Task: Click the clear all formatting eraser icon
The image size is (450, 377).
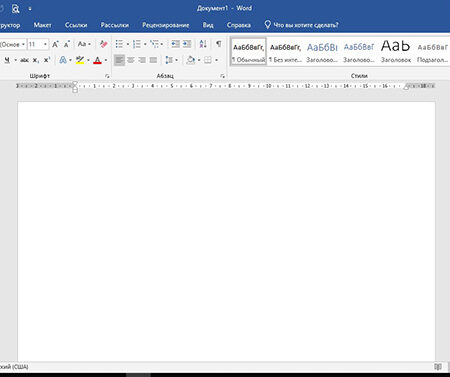Action: [x=103, y=44]
